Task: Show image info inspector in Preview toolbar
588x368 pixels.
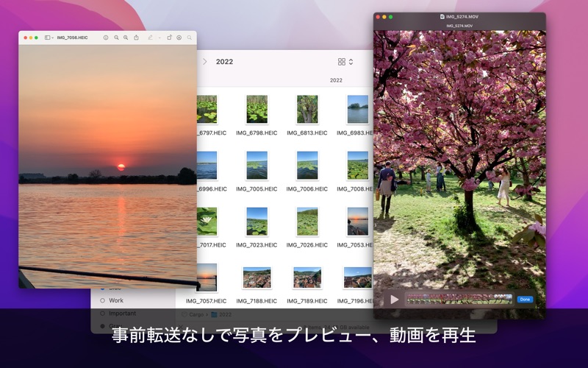Action: (106, 38)
